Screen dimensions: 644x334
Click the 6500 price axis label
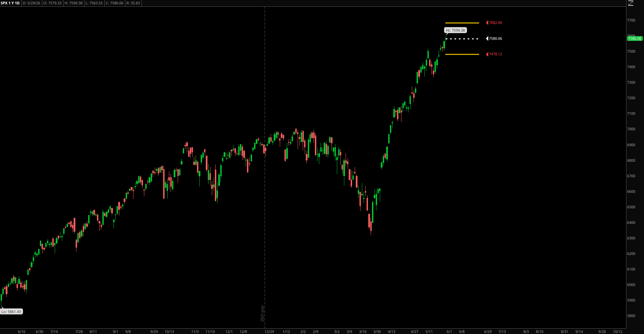[x=631, y=207]
